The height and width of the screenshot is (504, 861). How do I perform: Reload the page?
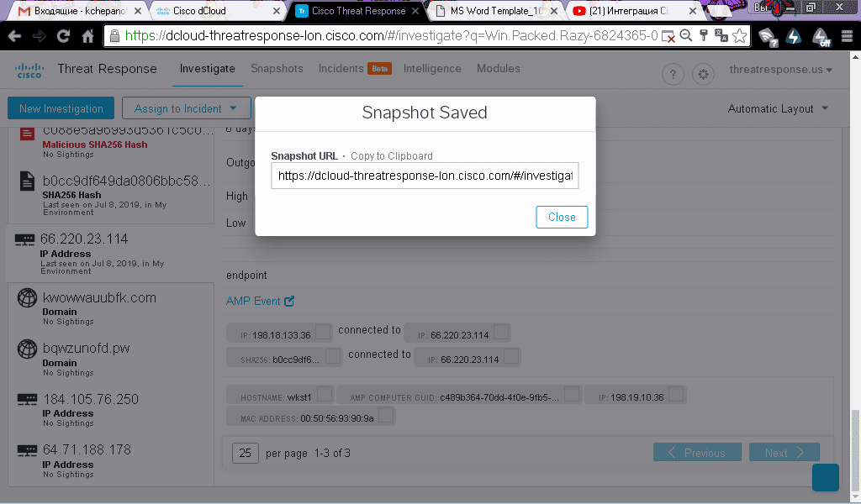tap(63, 36)
